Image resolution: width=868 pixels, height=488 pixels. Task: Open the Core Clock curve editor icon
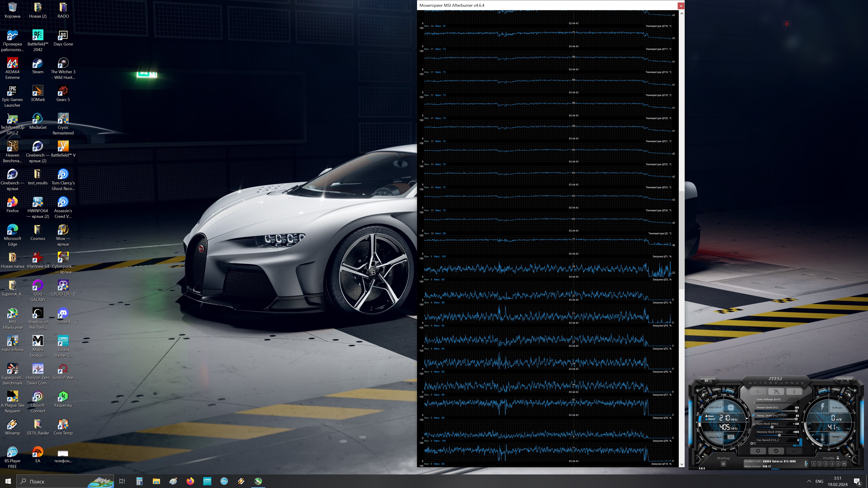(x=754, y=424)
